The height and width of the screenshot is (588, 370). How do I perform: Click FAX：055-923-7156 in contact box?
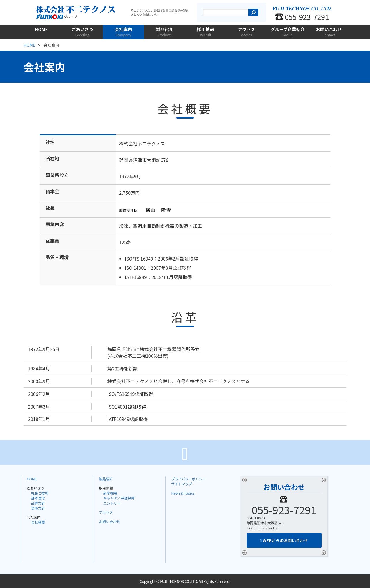pos(263,528)
